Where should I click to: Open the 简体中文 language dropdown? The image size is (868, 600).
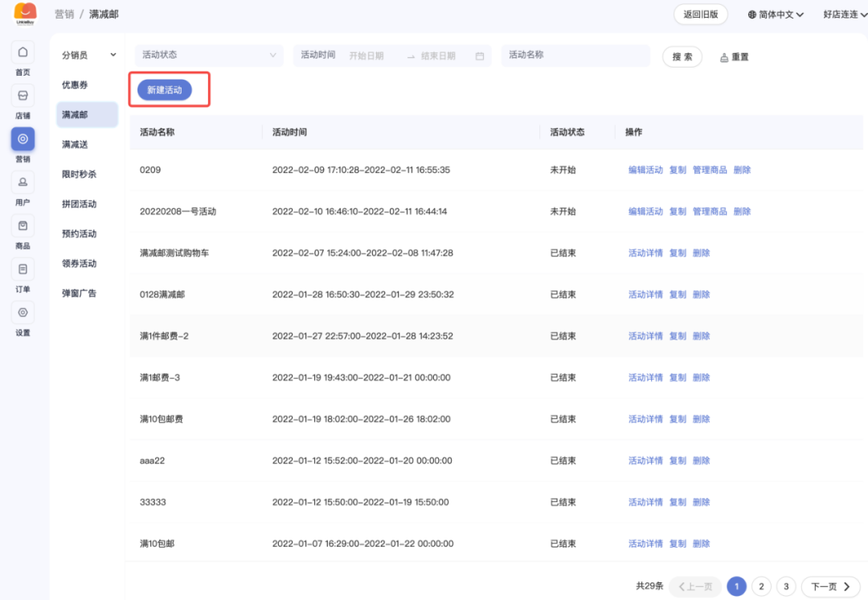776,14
